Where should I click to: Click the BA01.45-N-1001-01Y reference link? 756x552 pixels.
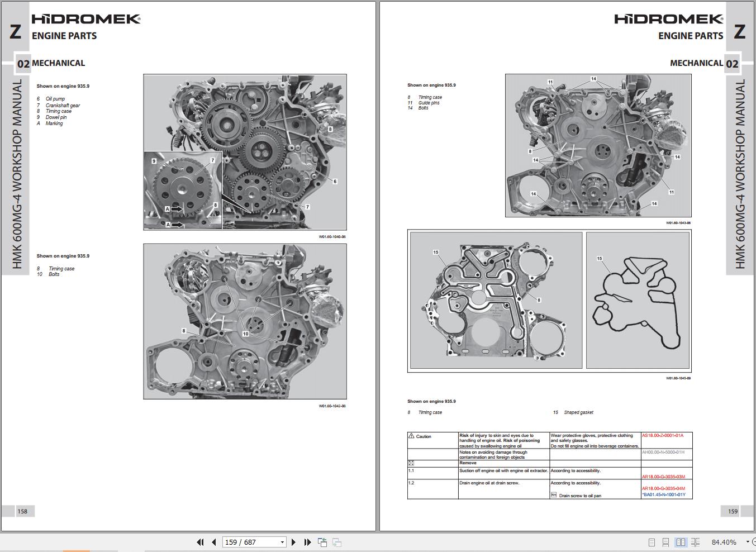click(x=664, y=494)
